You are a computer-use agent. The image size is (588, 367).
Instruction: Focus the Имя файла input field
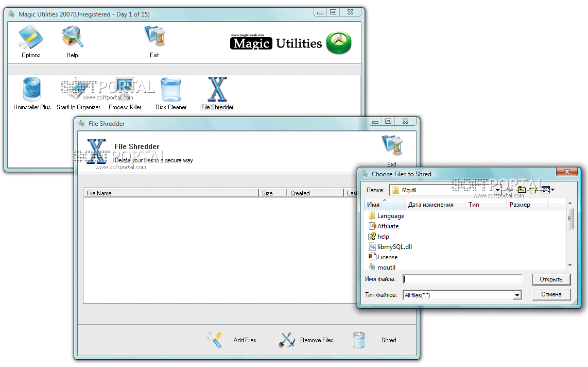pos(462,279)
